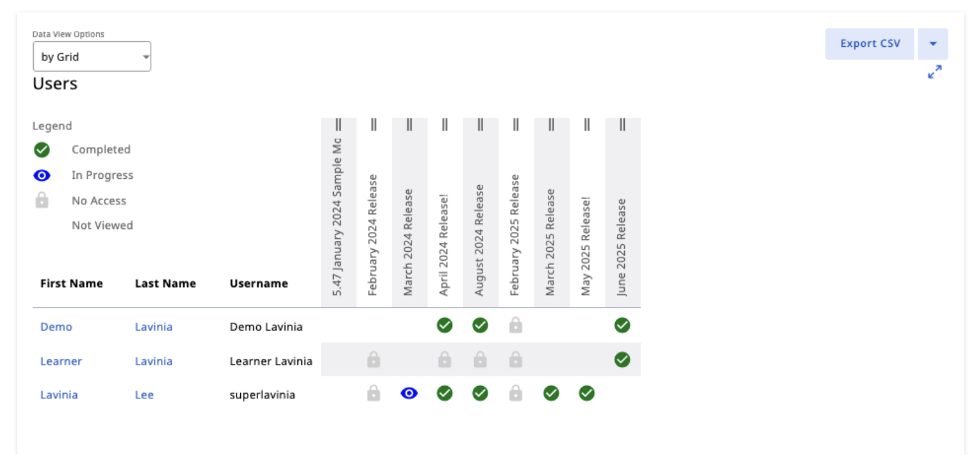The height and width of the screenshot is (472, 980).
Task: Open the Learner first name link
Action: pos(61,361)
